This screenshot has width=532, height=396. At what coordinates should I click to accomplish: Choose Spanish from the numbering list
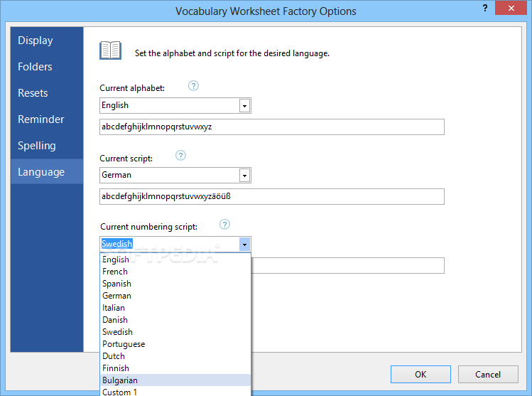click(175, 284)
